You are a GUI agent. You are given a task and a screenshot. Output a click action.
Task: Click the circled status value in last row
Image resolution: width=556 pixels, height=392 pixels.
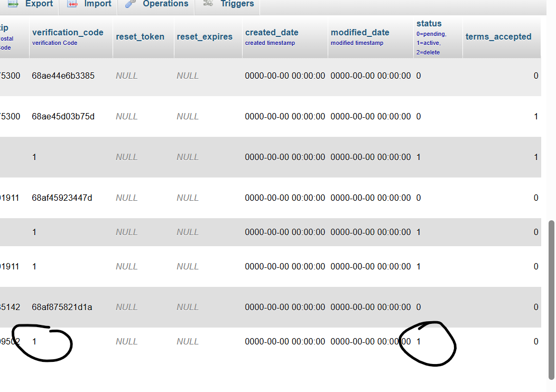(419, 342)
